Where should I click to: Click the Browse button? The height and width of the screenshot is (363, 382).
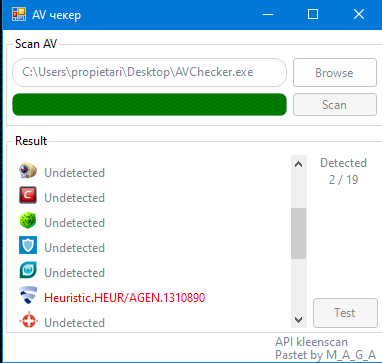tap(335, 73)
